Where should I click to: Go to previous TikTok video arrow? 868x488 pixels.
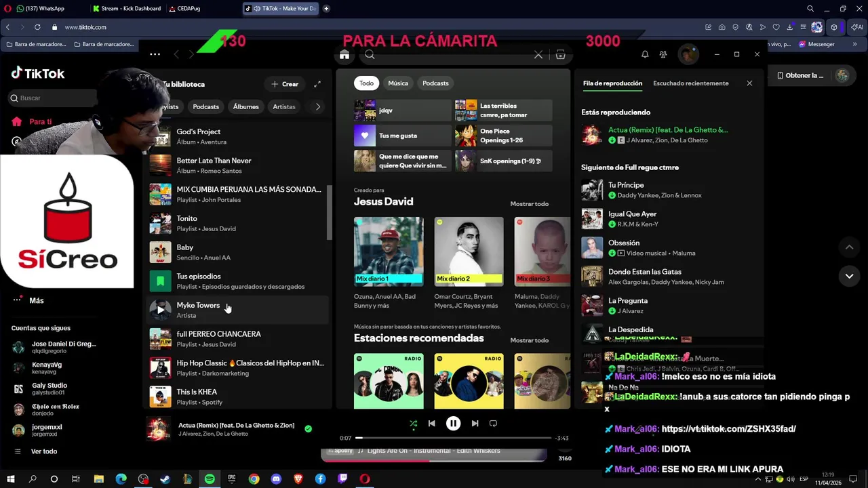point(849,247)
